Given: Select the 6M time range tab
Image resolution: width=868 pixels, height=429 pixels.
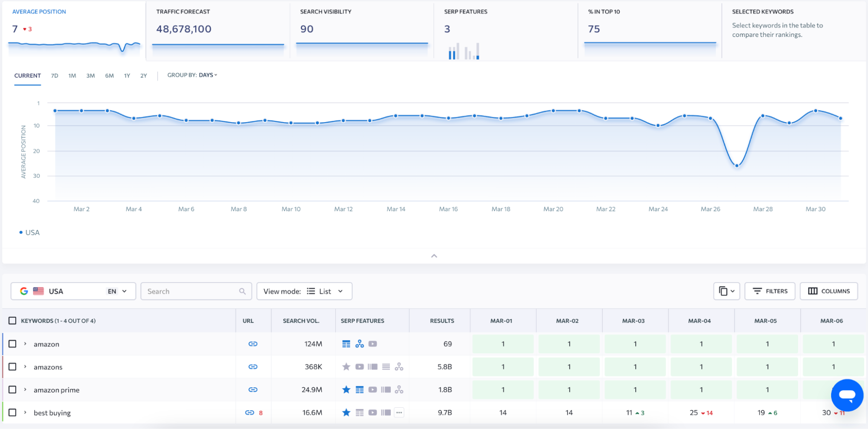Looking at the screenshot, I should pos(109,76).
